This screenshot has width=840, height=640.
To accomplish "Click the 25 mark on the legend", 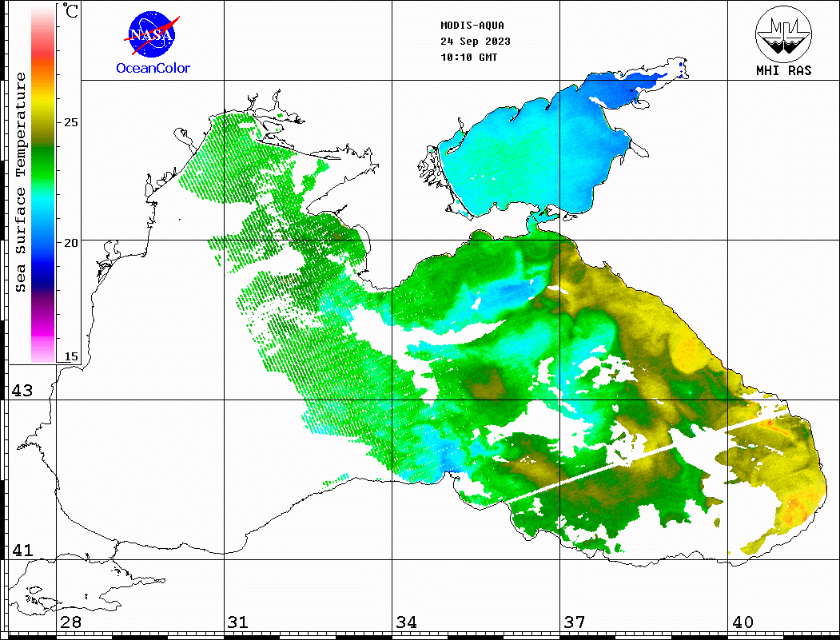I will coord(70,122).
